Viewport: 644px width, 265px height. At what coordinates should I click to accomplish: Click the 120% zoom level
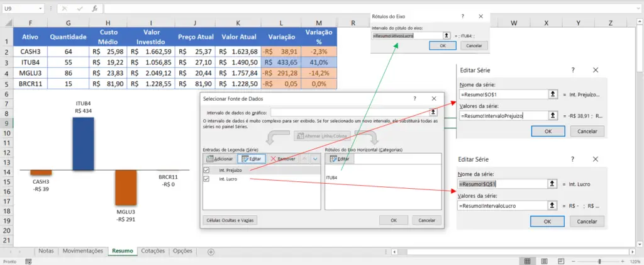click(635, 261)
